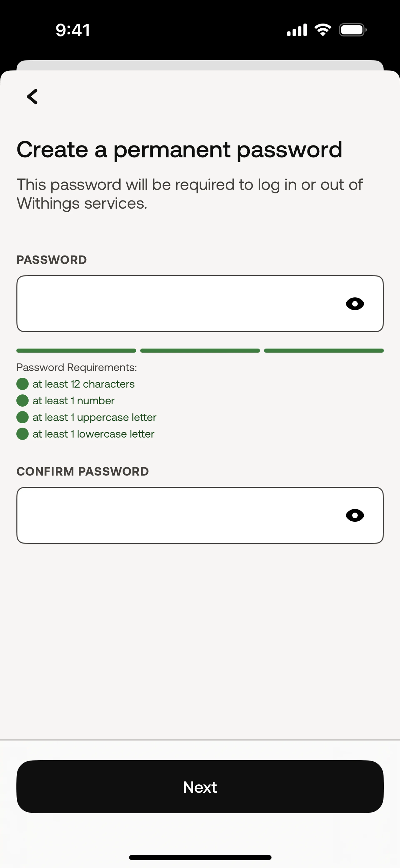Image resolution: width=400 pixels, height=868 pixels.
Task: Tap the cellular signal bars icon
Action: 297,30
